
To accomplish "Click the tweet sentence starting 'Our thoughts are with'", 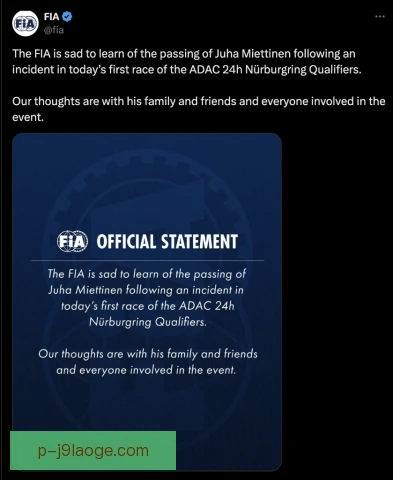I will 199,109.
